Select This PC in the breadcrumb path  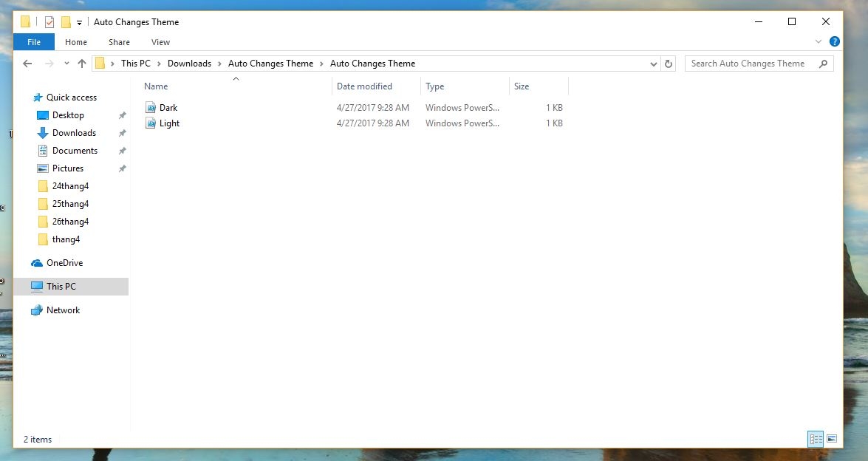pyautogui.click(x=136, y=64)
